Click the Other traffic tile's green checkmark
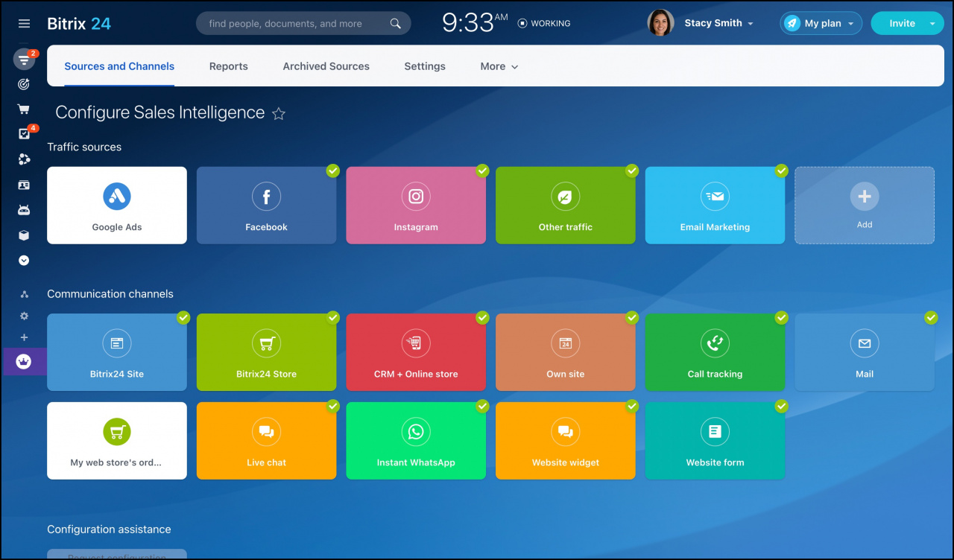Image resolution: width=954 pixels, height=560 pixels. click(x=632, y=171)
